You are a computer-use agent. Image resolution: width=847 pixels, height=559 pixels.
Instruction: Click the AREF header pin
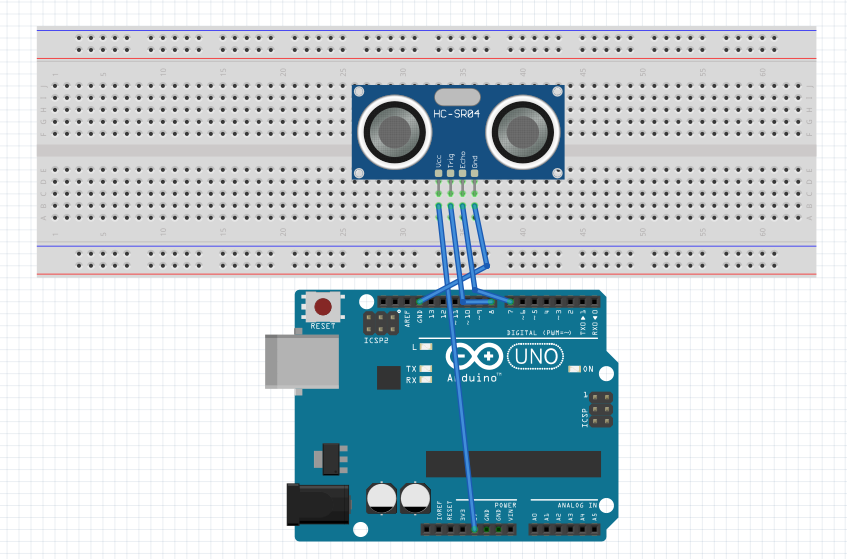coord(407,302)
